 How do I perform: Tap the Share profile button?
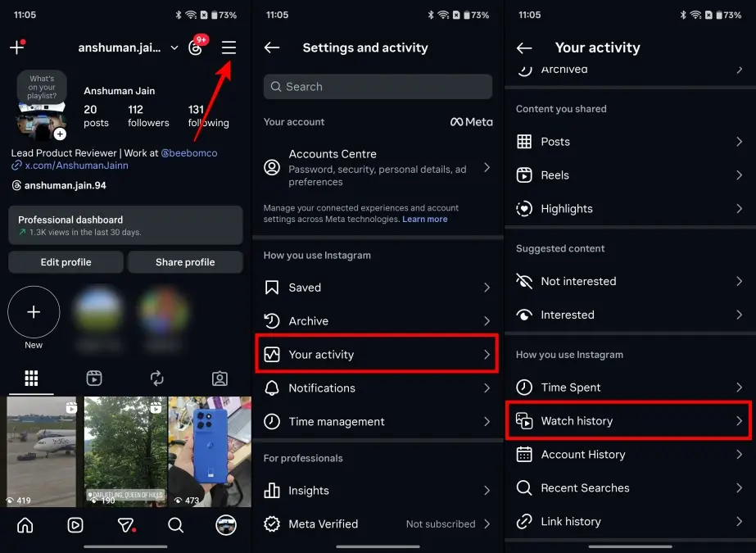pos(185,261)
